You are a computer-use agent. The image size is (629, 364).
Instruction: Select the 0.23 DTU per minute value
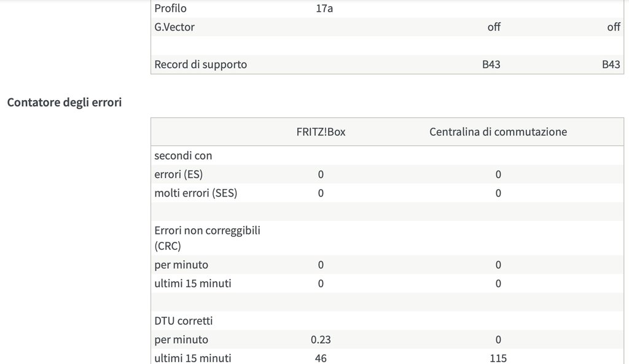321,339
